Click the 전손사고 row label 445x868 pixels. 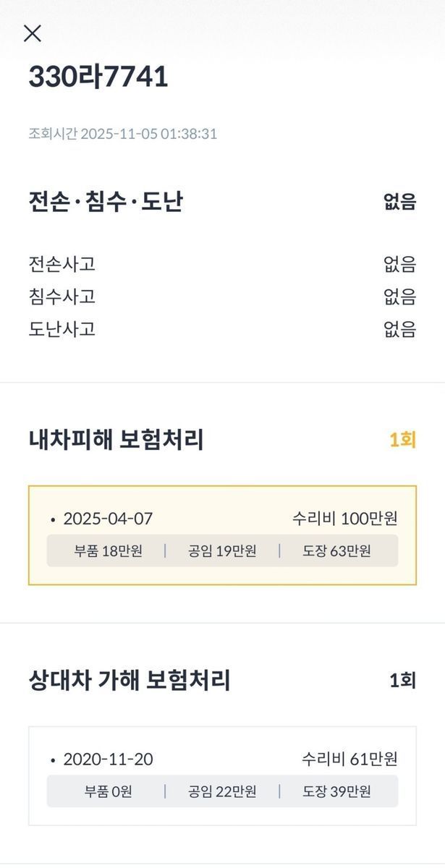point(62,264)
